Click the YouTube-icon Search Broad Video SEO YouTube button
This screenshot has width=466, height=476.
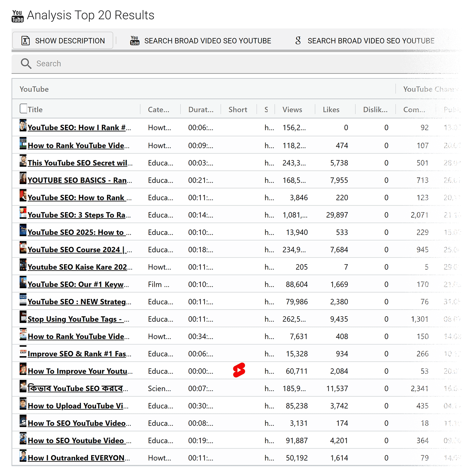click(200, 41)
